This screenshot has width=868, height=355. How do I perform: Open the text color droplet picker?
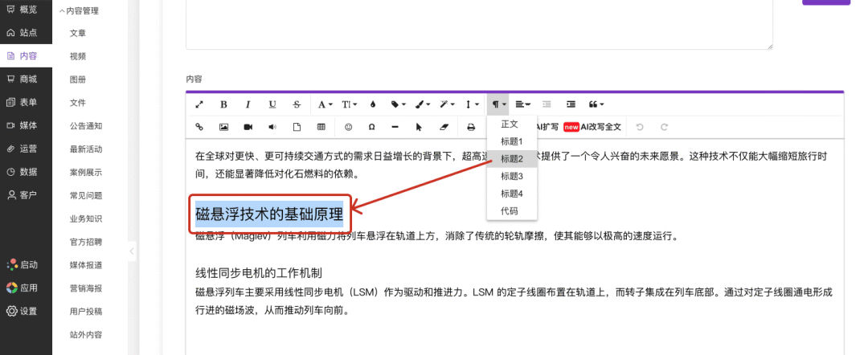373,104
